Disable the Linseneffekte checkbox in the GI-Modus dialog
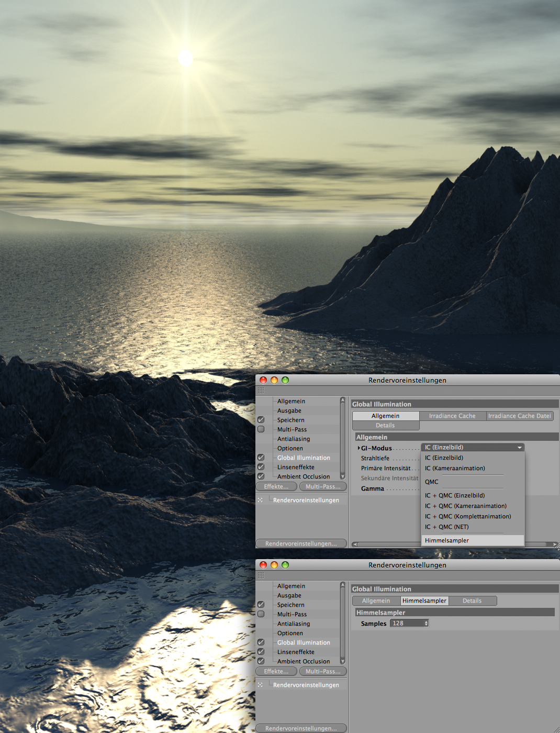Image resolution: width=560 pixels, height=733 pixels. [261, 467]
